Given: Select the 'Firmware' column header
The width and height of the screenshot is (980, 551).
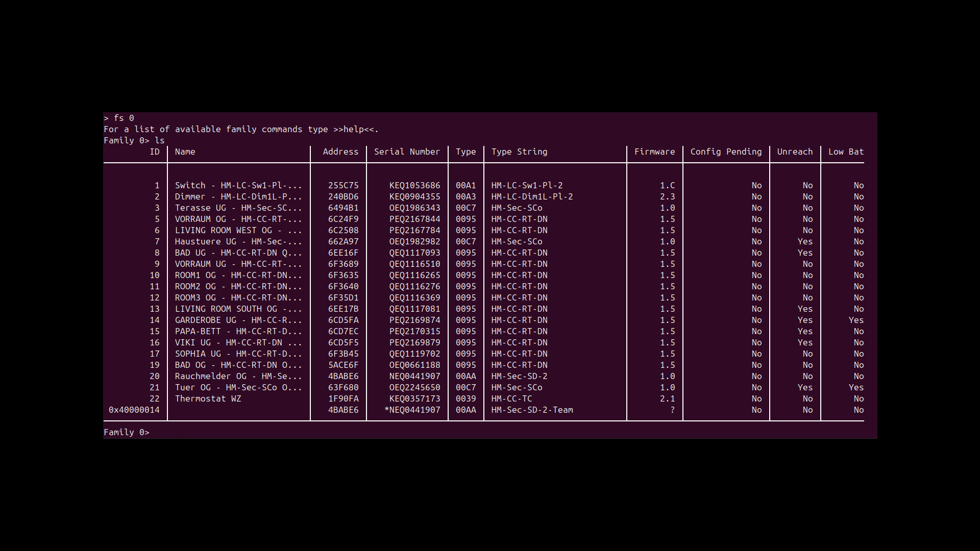Looking at the screenshot, I should point(654,152).
